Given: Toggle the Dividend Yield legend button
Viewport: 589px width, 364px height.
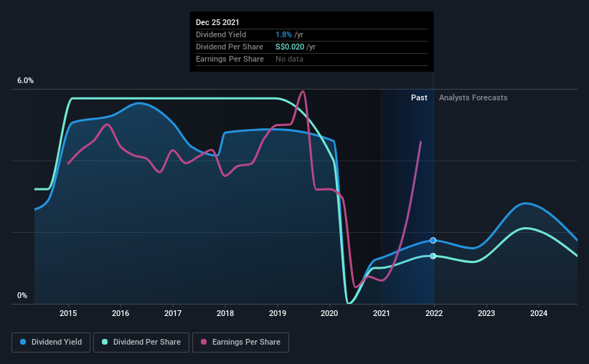Looking at the screenshot, I should (x=51, y=343).
